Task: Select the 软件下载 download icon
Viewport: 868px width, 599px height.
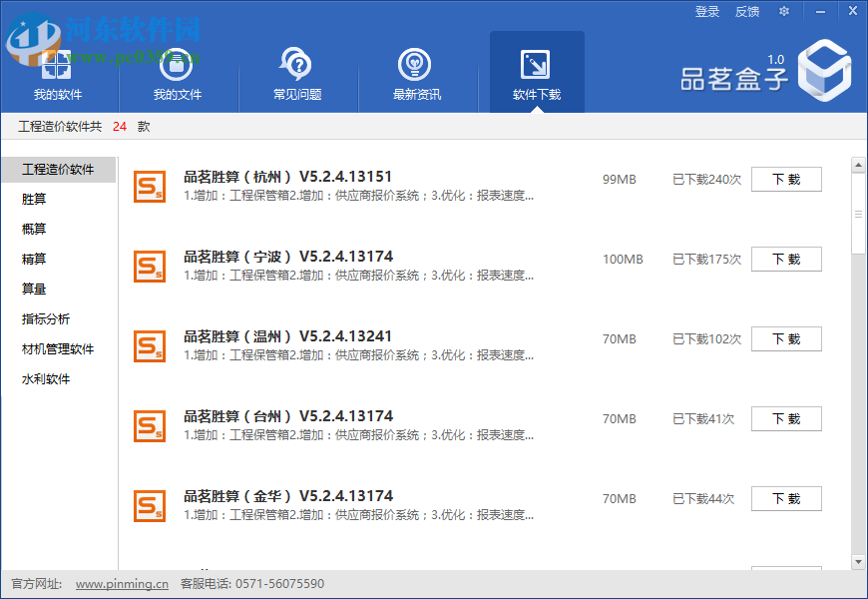Action: tap(536, 60)
